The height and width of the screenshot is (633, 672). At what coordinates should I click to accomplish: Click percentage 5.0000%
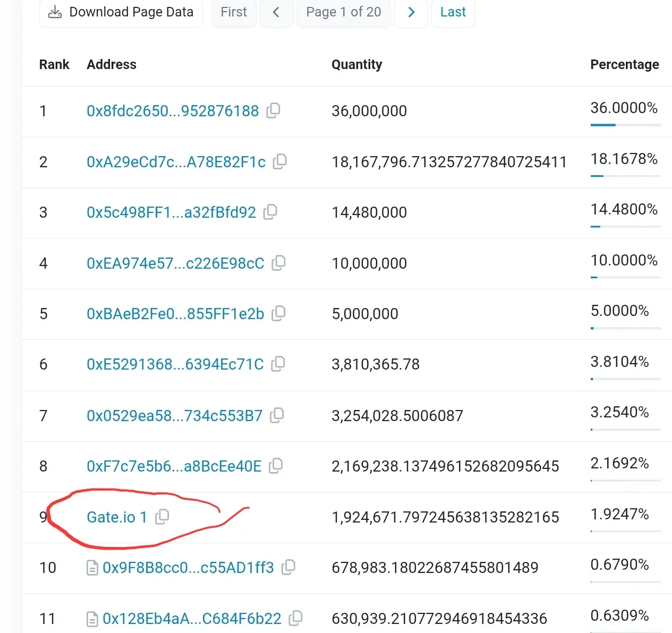(x=620, y=311)
